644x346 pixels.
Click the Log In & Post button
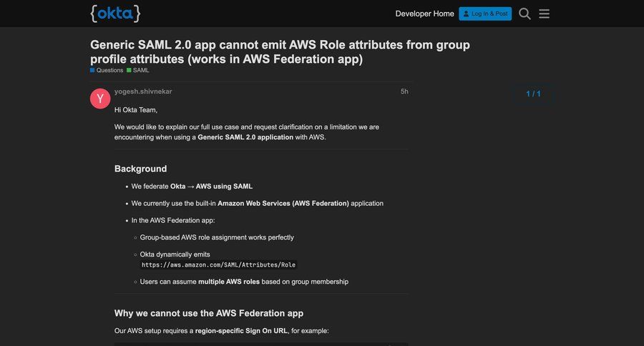click(485, 14)
